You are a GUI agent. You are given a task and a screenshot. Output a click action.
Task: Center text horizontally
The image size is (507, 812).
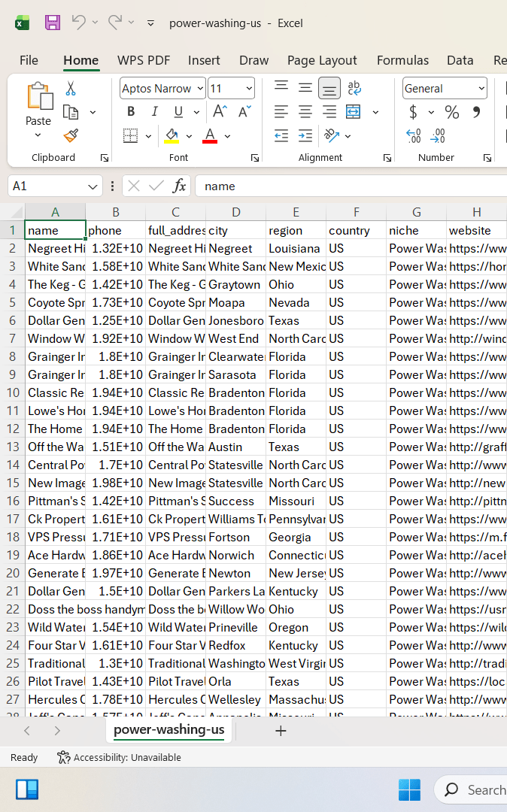[x=305, y=112]
